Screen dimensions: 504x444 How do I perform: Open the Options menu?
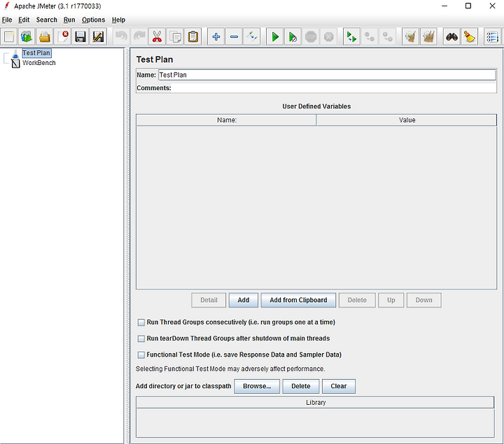pyautogui.click(x=94, y=20)
